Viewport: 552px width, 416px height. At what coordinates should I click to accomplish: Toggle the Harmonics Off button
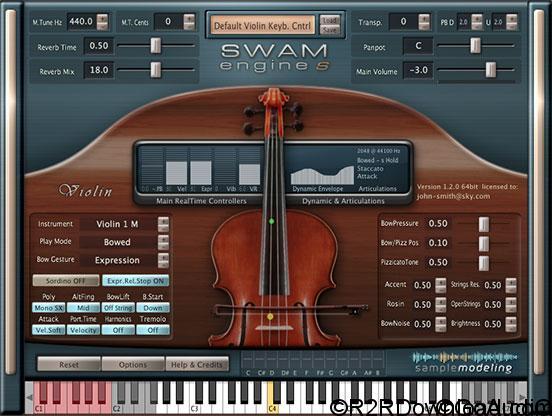tap(118, 330)
